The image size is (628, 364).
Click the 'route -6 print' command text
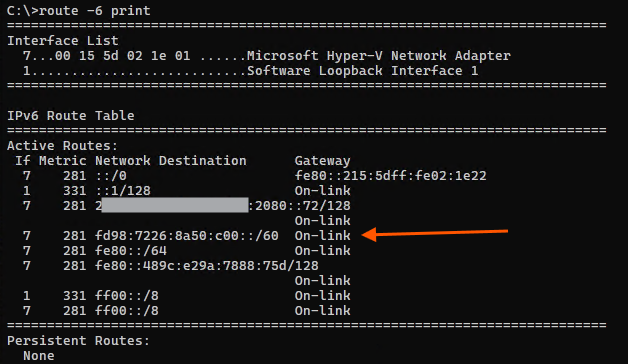[x=95, y=11]
